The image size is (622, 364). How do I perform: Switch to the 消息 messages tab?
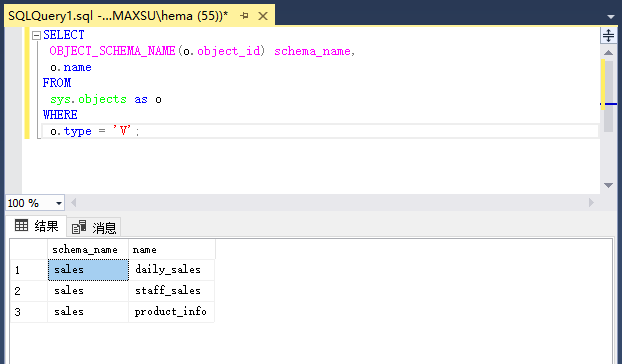pyautogui.click(x=94, y=228)
